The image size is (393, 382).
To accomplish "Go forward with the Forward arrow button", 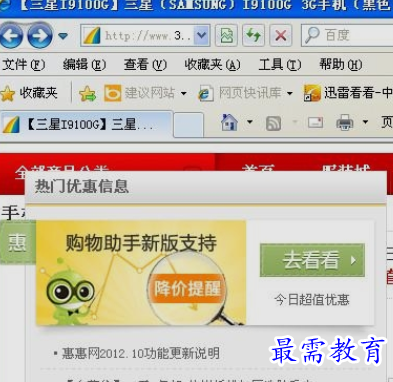I will [40, 36].
